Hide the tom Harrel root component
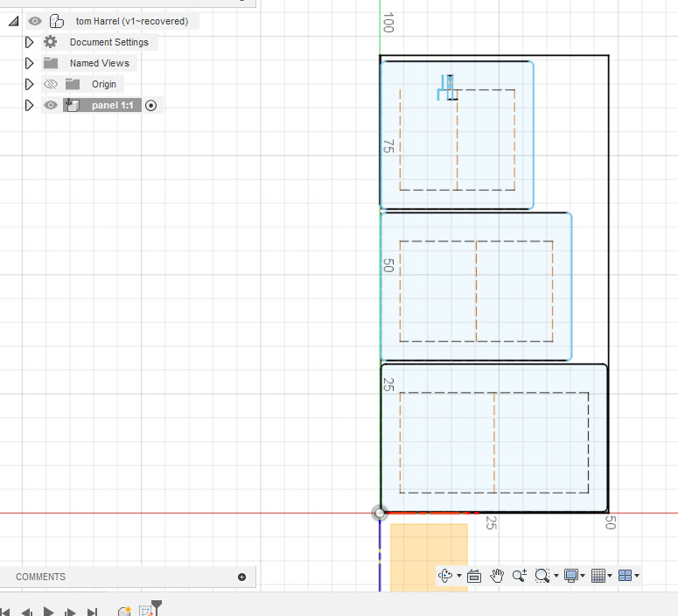The height and width of the screenshot is (616, 678). (35, 21)
